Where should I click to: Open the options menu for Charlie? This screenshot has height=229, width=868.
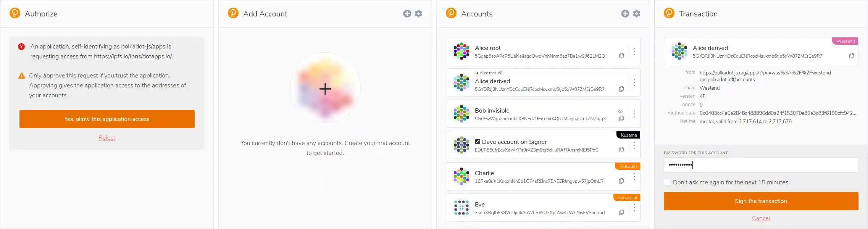coord(634,176)
